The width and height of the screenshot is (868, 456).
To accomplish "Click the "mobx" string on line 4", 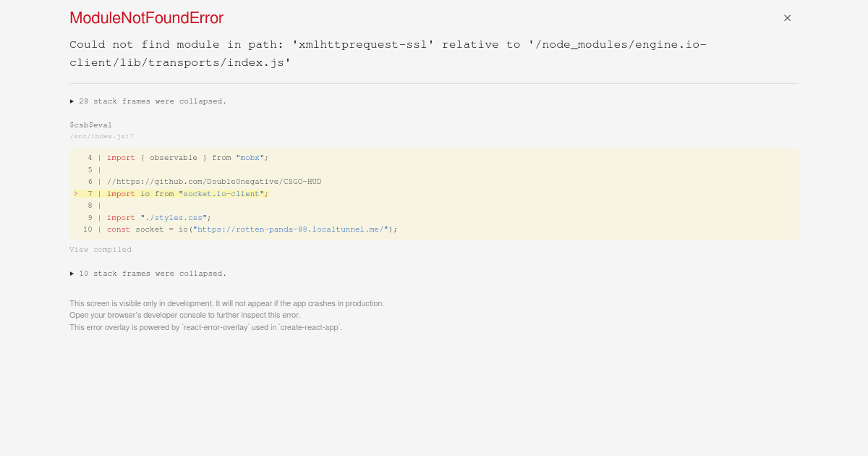I will (x=250, y=158).
